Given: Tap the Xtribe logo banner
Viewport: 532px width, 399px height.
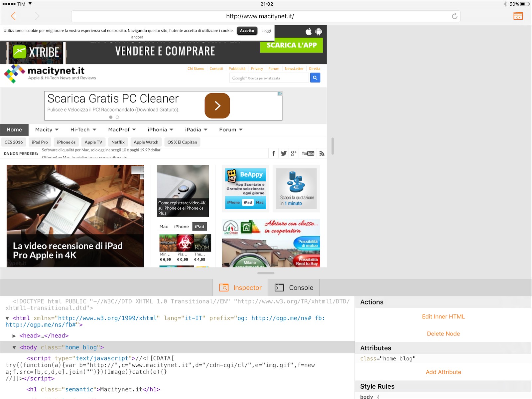Looking at the screenshot, I should 36,52.
